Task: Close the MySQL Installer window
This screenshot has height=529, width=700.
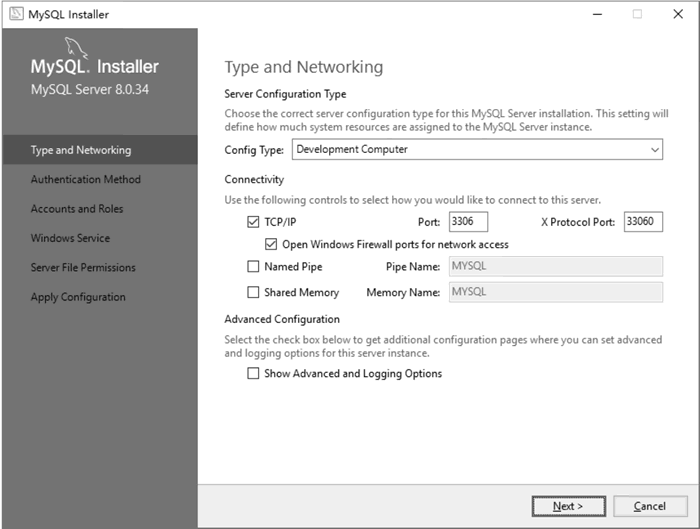Action: 678,14
